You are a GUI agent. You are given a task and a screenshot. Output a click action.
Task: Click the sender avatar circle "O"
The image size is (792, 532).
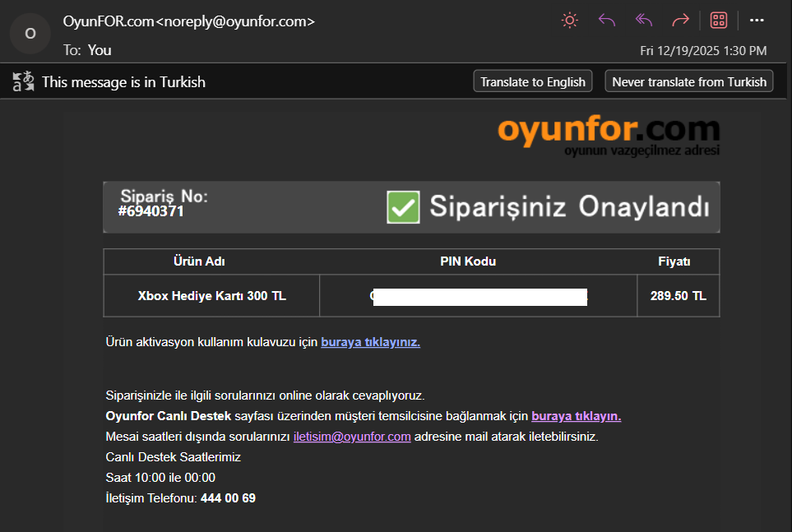point(30,34)
